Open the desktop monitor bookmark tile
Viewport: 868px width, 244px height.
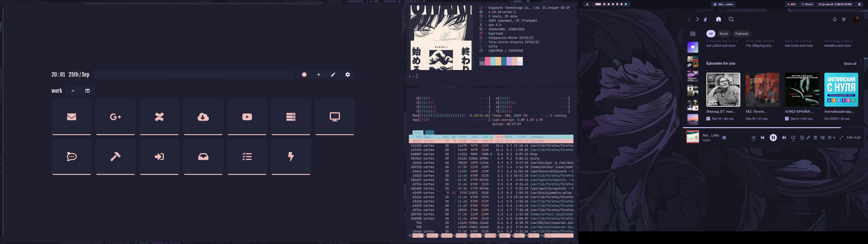coord(335,117)
